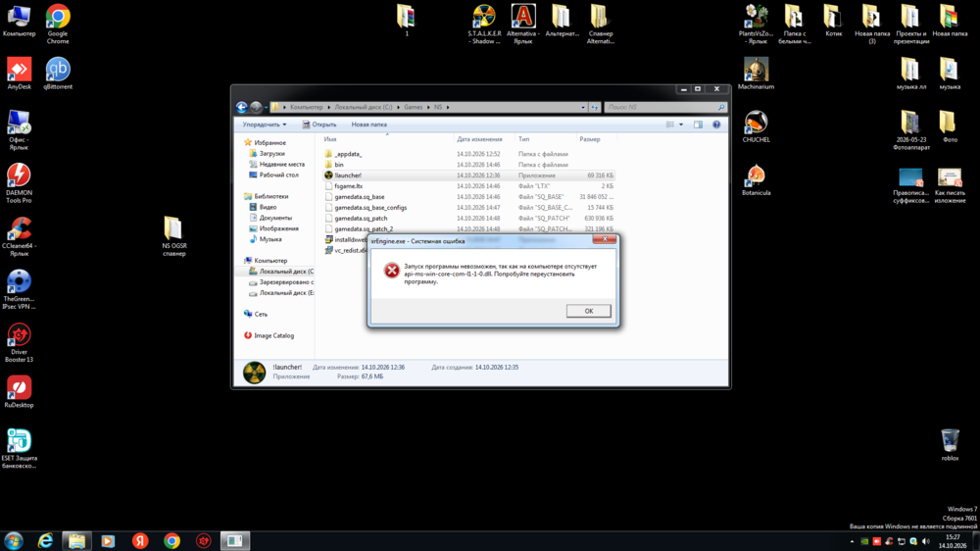
Task: Select the Botanicula desktop icon
Action: [756, 179]
